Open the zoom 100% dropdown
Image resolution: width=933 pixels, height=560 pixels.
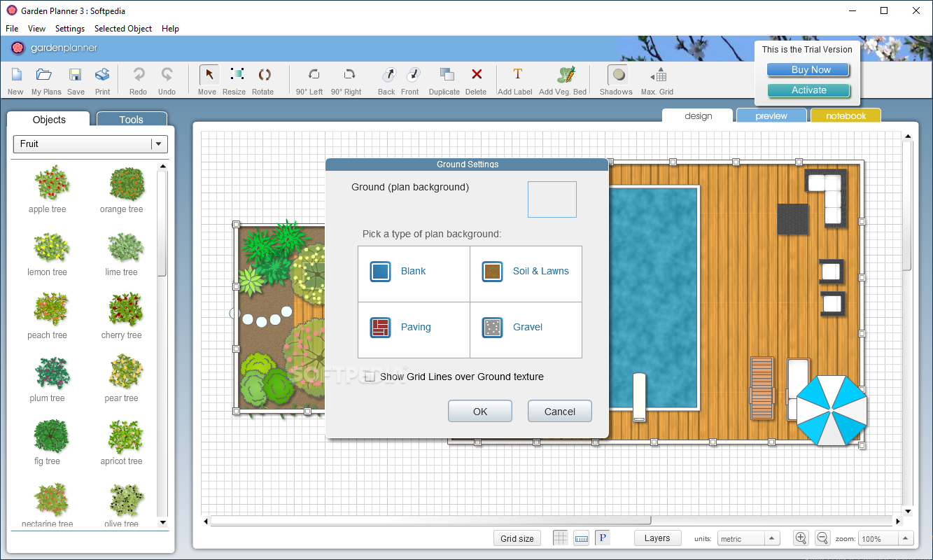(x=886, y=539)
